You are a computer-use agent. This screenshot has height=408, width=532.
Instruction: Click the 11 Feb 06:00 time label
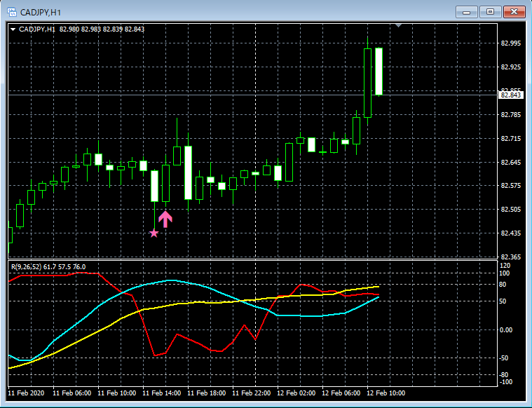[72, 393]
